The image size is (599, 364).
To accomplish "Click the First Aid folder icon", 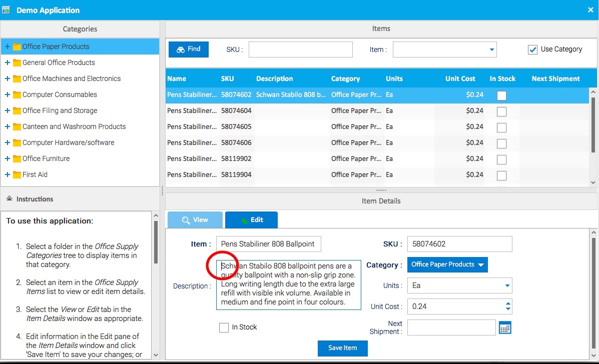I will pyautogui.click(x=17, y=175).
